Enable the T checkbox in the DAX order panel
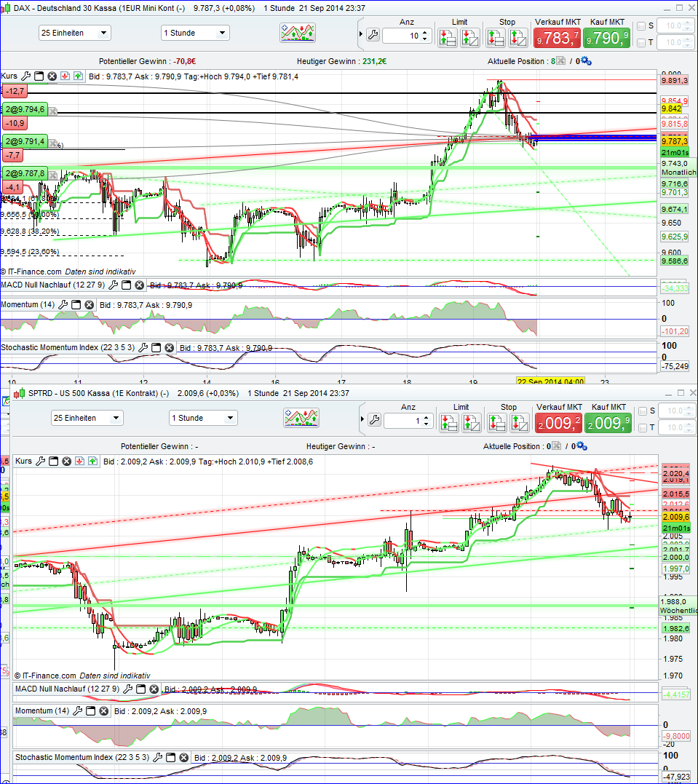The image size is (698, 784). coord(641,43)
